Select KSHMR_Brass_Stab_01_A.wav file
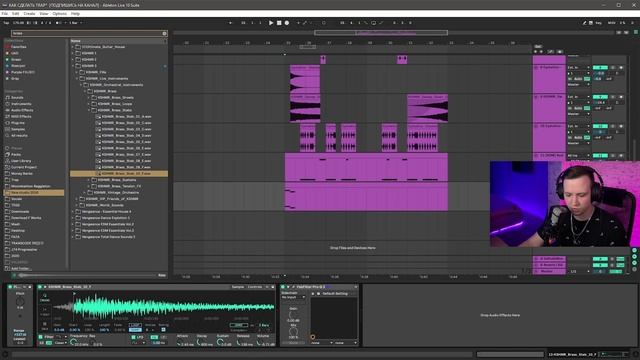Viewport: 640px width, 360px height. pyautogui.click(x=126, y=117)
